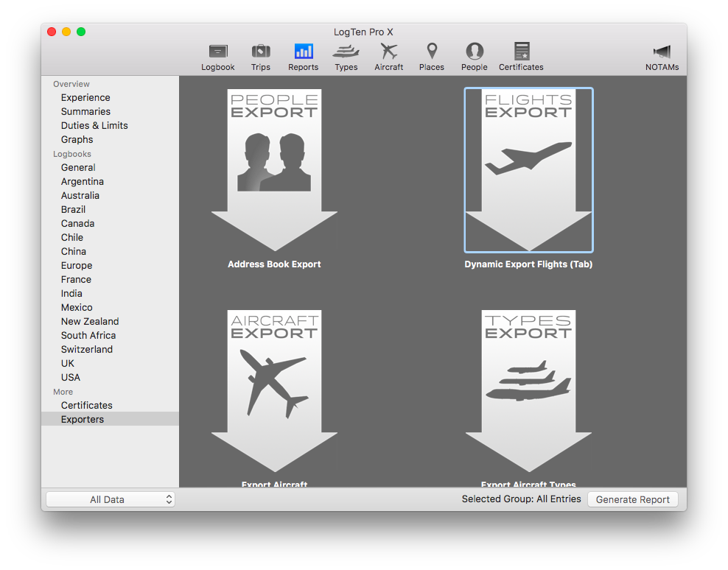The height and width of the screenshot is (570, 728).
Task: Click the People toolbar icon
Action: click(x=475, y=52)
